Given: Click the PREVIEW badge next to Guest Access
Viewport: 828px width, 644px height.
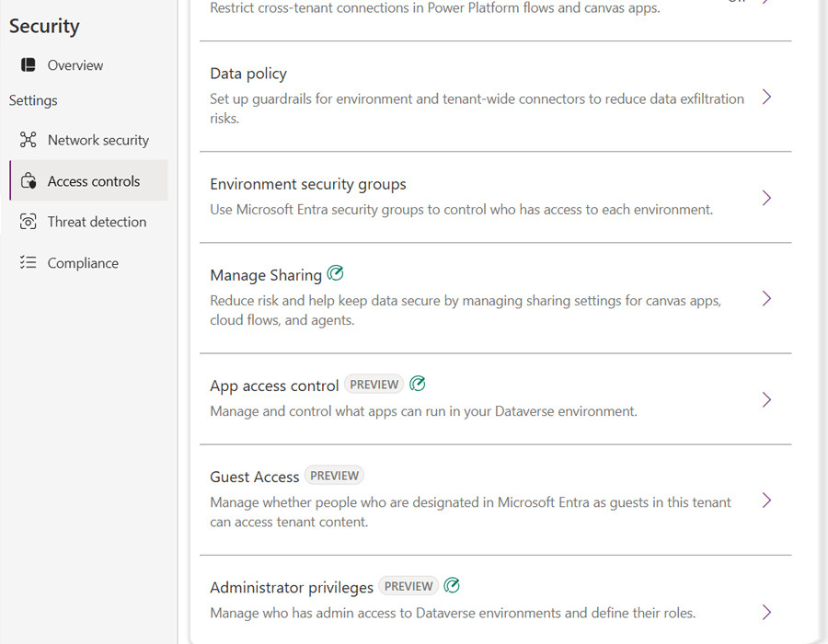Looking at the screenshot, I should [334, 476].
